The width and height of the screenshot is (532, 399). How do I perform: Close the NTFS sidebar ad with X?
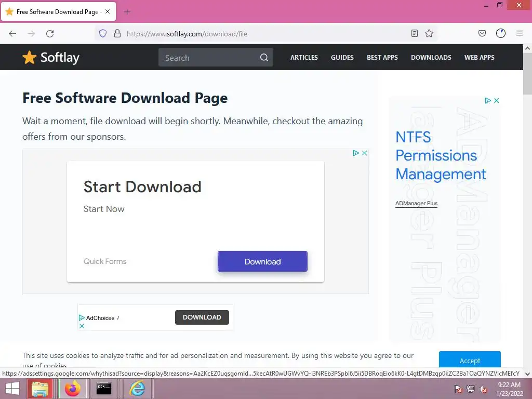pos(496,100)
